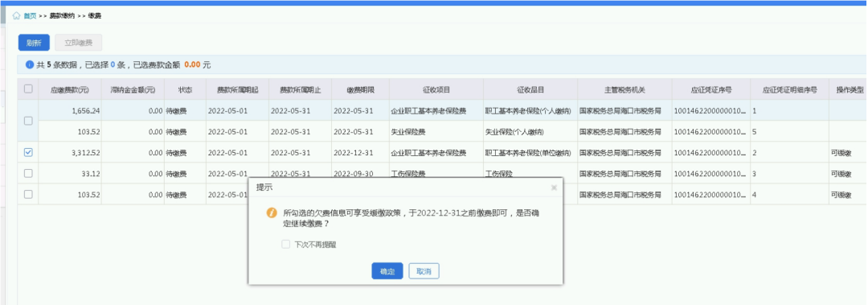Click the 失业保险费 cell
The image size is (868, 305).
tap(436, 132)
